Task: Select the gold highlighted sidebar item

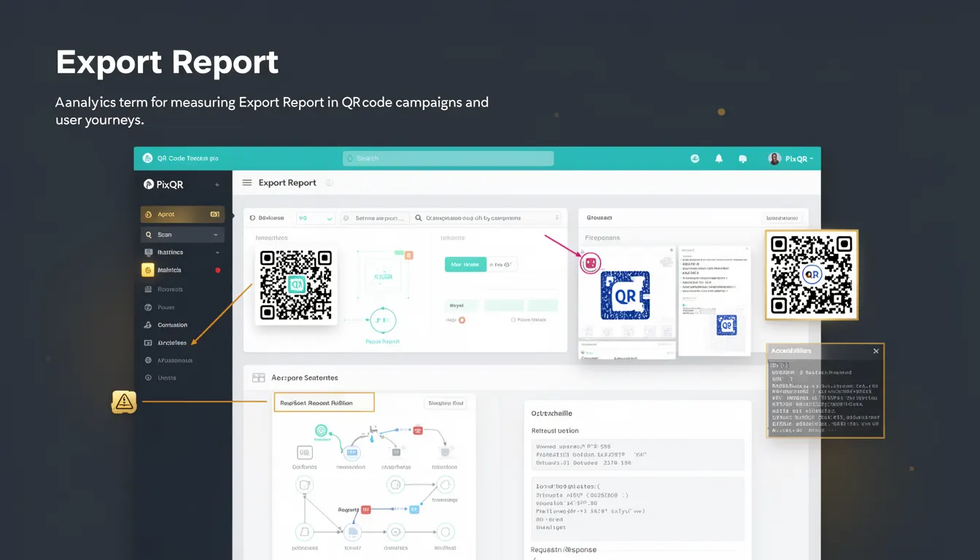Action: click(x=182, y=214)
